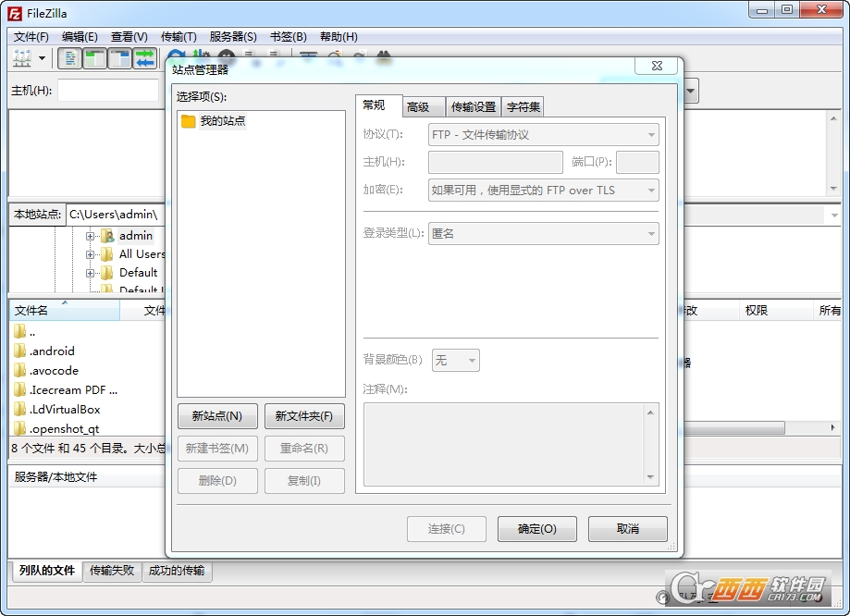Open the remote site path dropdown arrow
Viewport: 850px width, 616px height.
tap(833, 216)
